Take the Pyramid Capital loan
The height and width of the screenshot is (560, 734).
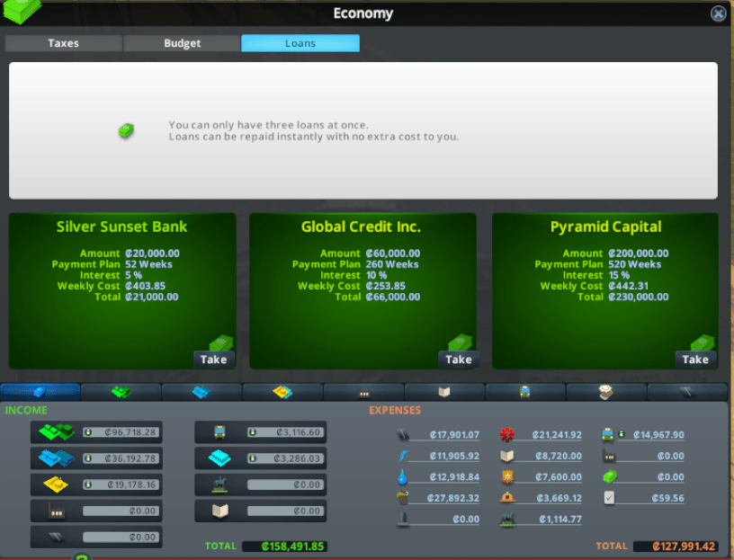tap(695, 360)
